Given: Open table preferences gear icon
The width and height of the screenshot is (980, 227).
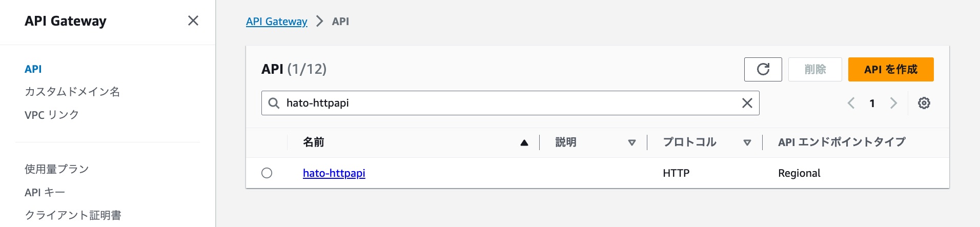Looking at the screenshot, I should point(924,103).
